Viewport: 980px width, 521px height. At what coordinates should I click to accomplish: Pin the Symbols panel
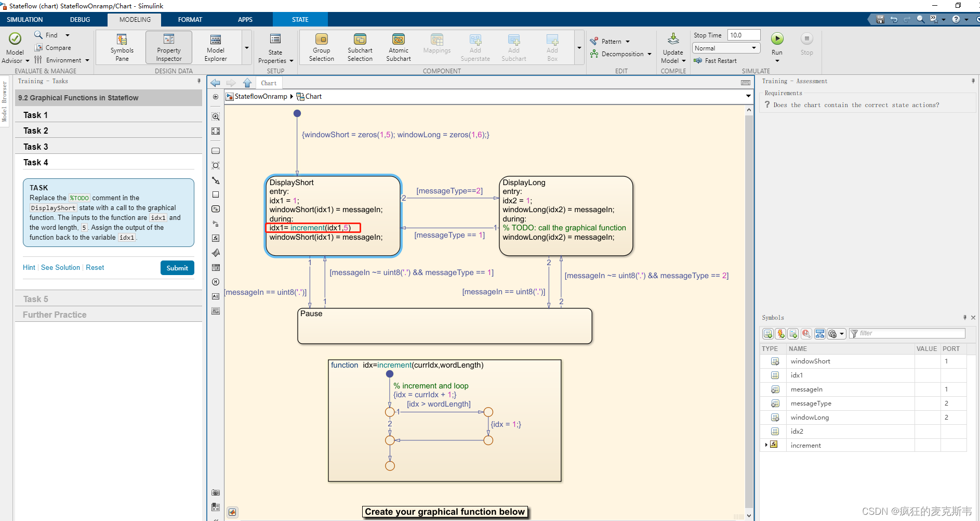[964, 317]
